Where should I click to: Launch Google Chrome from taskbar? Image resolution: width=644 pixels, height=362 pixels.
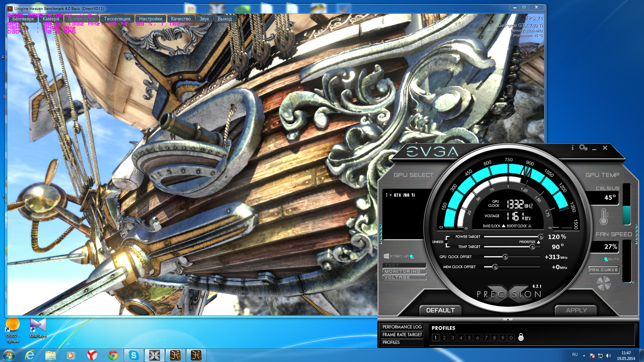point(113,355)
